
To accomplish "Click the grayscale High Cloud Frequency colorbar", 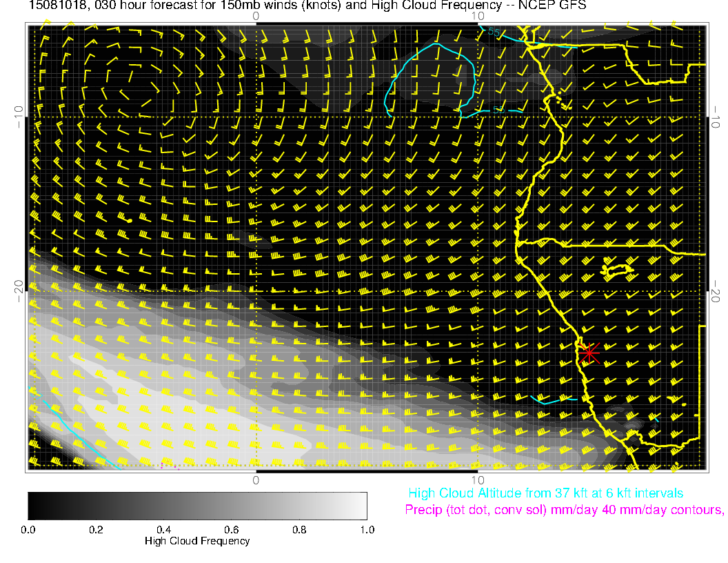I will pyautogui.click(x=197, y=506).
